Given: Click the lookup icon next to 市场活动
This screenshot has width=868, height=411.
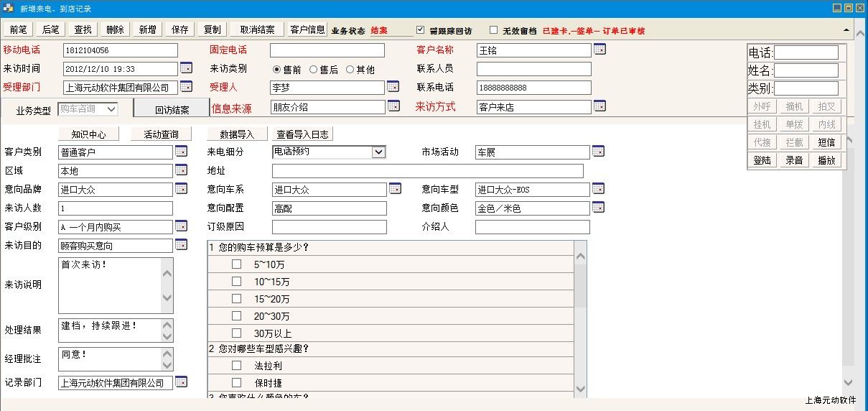Looking at the screenshot, I should (x=598, y=152).
